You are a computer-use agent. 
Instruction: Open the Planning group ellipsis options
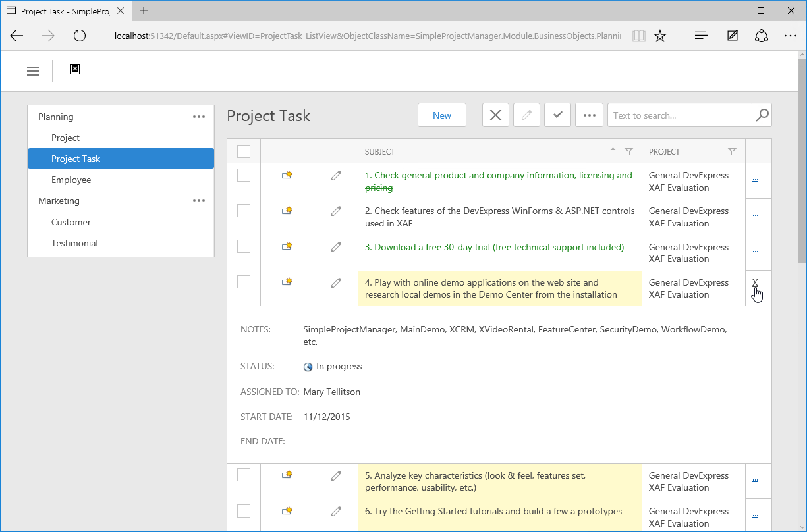pyautogui.click(x=199, y=117)
